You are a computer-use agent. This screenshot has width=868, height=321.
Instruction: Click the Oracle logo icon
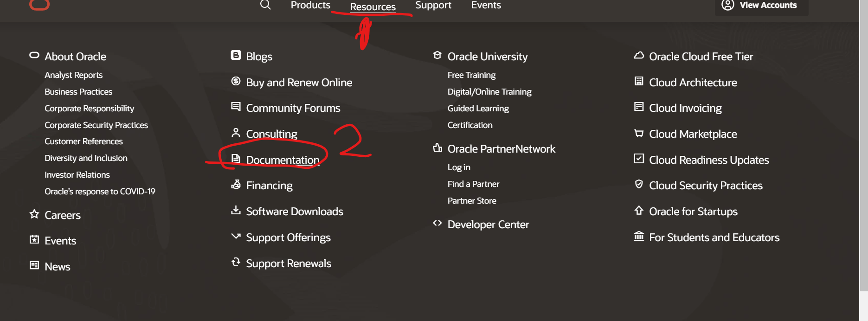click(39, 5)
